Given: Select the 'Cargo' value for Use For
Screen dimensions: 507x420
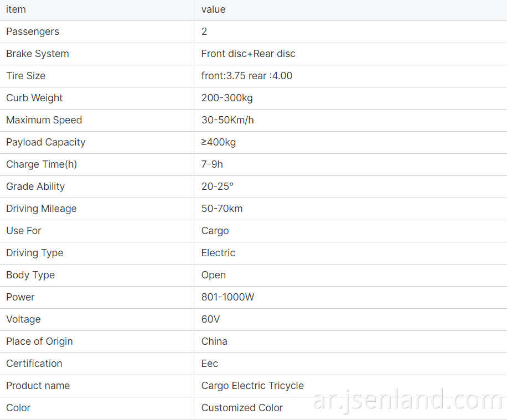Looking at the screenshot, I should pos(215,231).
